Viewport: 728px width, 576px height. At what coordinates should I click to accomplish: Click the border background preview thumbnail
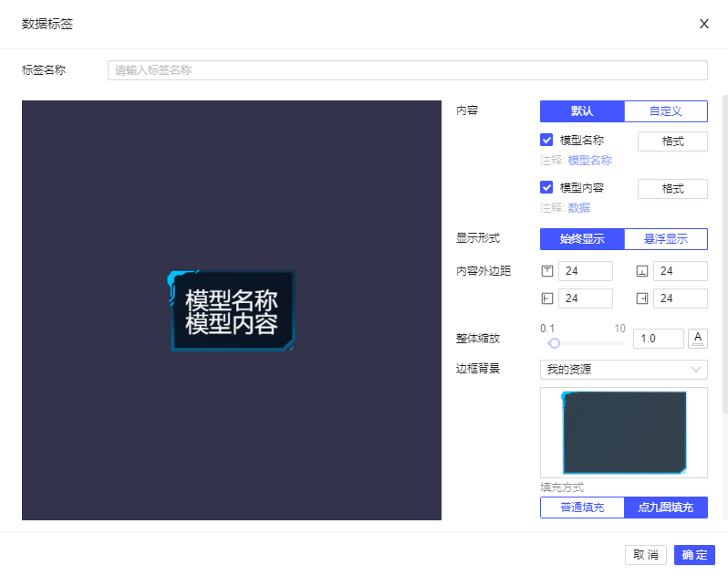click(623, 432)
